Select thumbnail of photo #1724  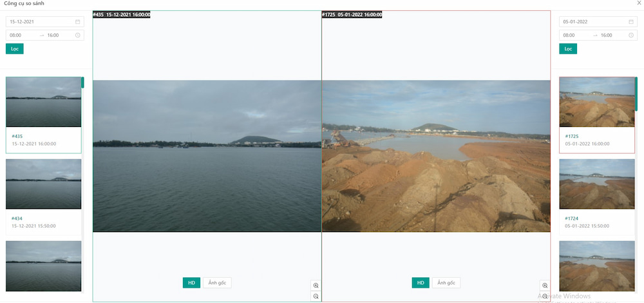point(597,184)
